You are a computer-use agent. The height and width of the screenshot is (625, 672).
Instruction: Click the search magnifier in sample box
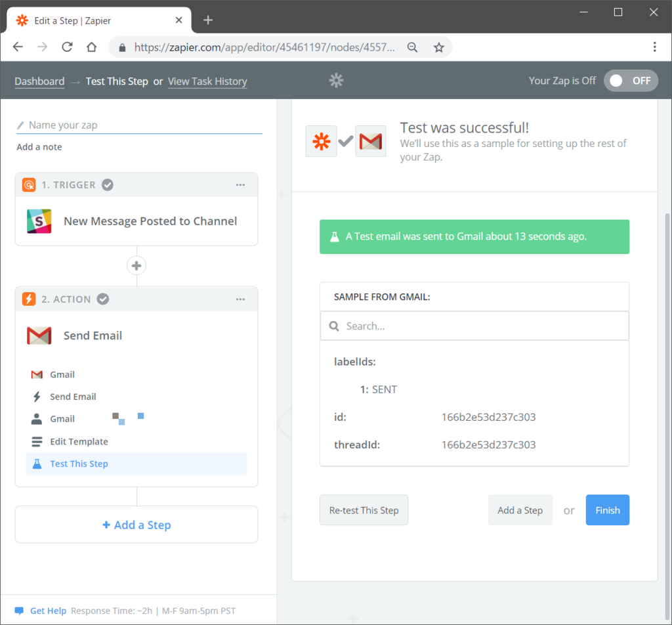point(334,326)
